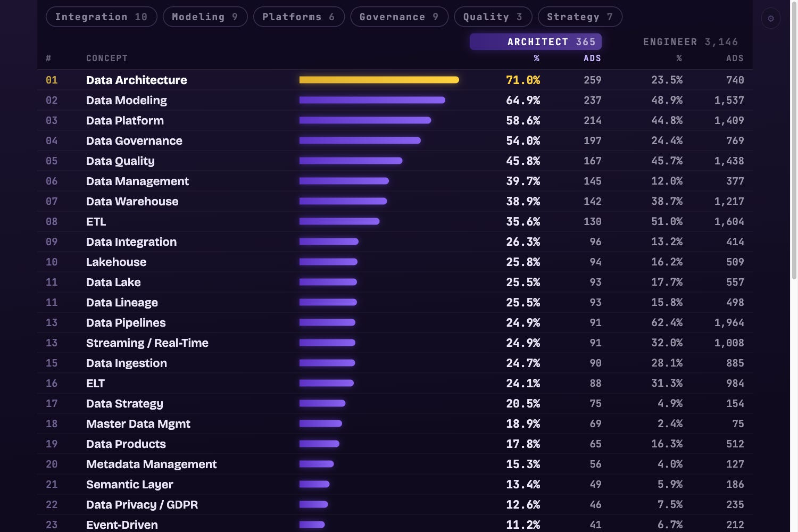Switch to the ARCHITECT 365 column tab
Screen dimensions: 798x532
pos(536,41)
